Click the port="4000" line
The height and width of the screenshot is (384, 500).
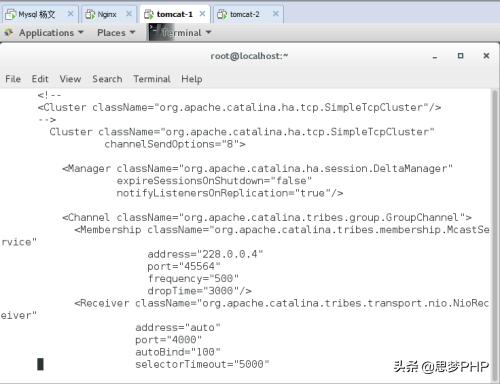click(168, 340)
